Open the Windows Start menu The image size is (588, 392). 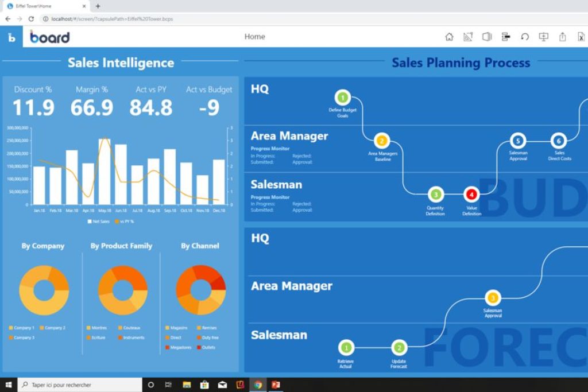(9, 385)
